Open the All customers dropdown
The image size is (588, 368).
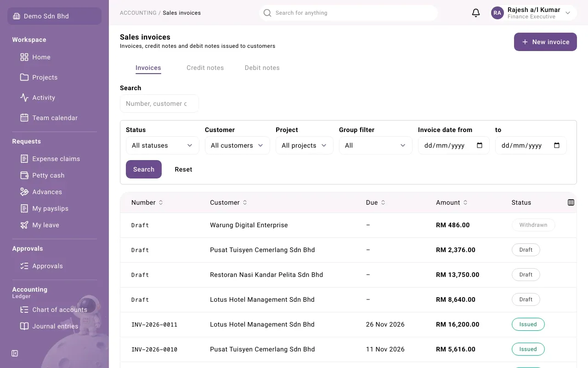click(x=237, y=145)
